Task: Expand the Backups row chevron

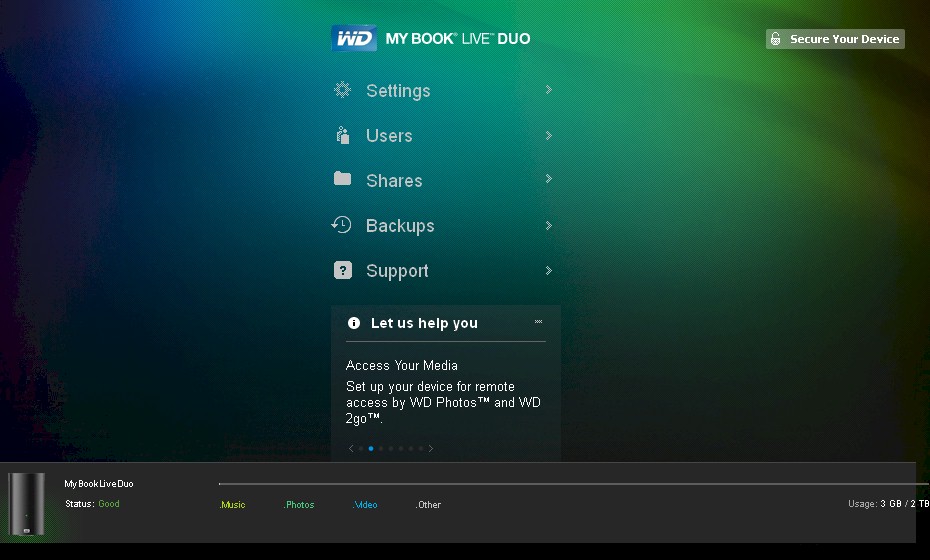Action: coord(549,225)
